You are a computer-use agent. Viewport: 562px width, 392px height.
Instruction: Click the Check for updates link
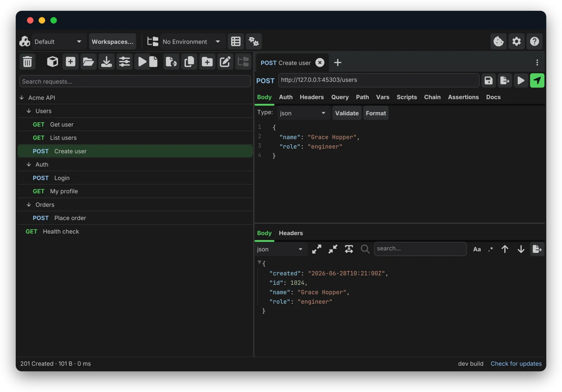pyautogui.click(x=516, y=364)
